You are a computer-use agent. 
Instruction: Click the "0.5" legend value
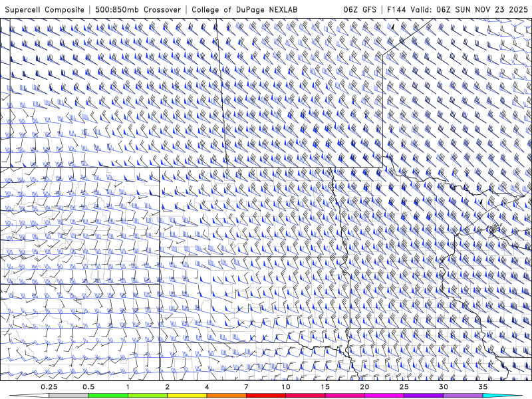pos(88,387)
